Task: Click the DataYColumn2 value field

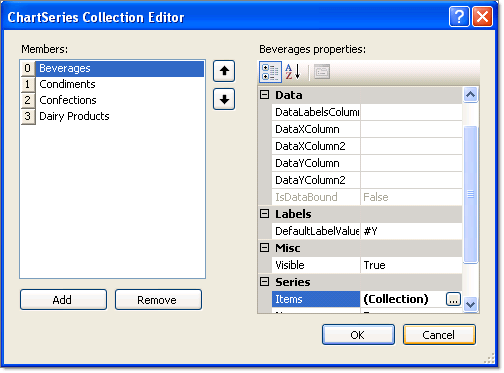Action: [411, 180]
